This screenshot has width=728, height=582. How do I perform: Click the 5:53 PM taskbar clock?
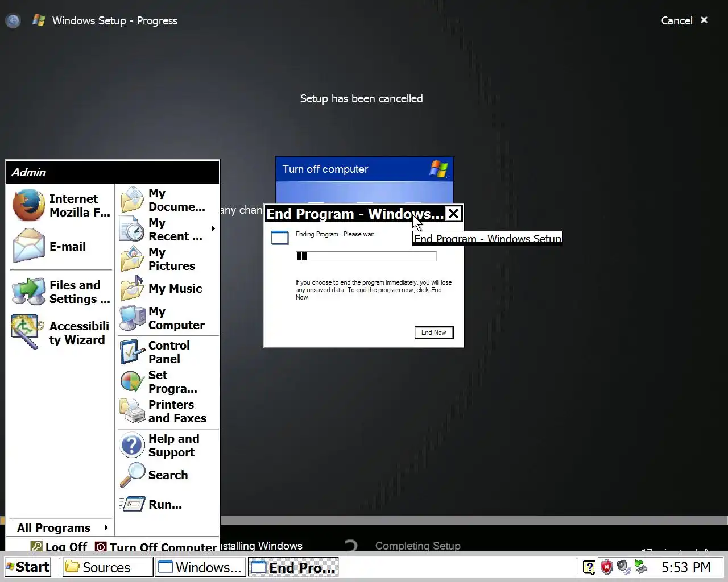[x=686, y=567]
